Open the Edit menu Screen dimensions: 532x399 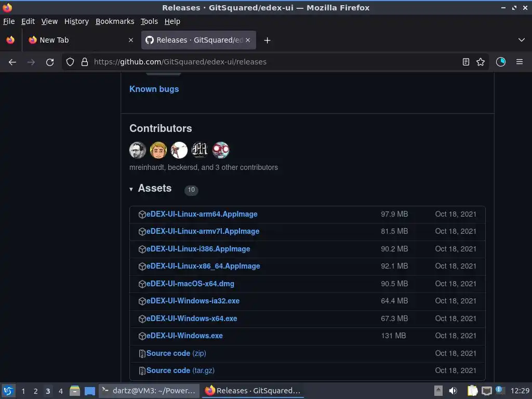[28, 21]
